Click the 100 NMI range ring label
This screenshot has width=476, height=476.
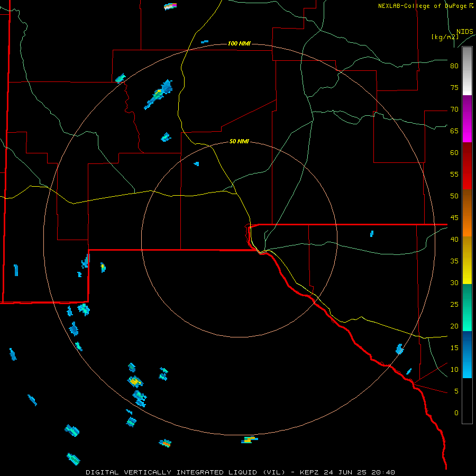click(239, 44)
